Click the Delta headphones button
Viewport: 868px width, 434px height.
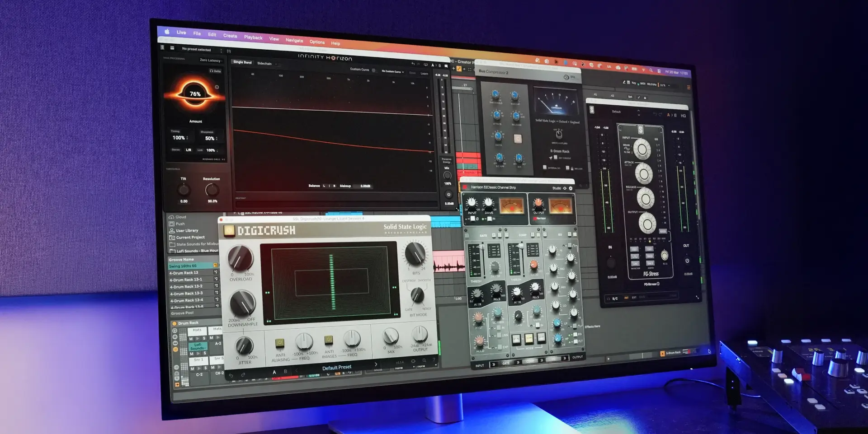(x=215, y=71)
